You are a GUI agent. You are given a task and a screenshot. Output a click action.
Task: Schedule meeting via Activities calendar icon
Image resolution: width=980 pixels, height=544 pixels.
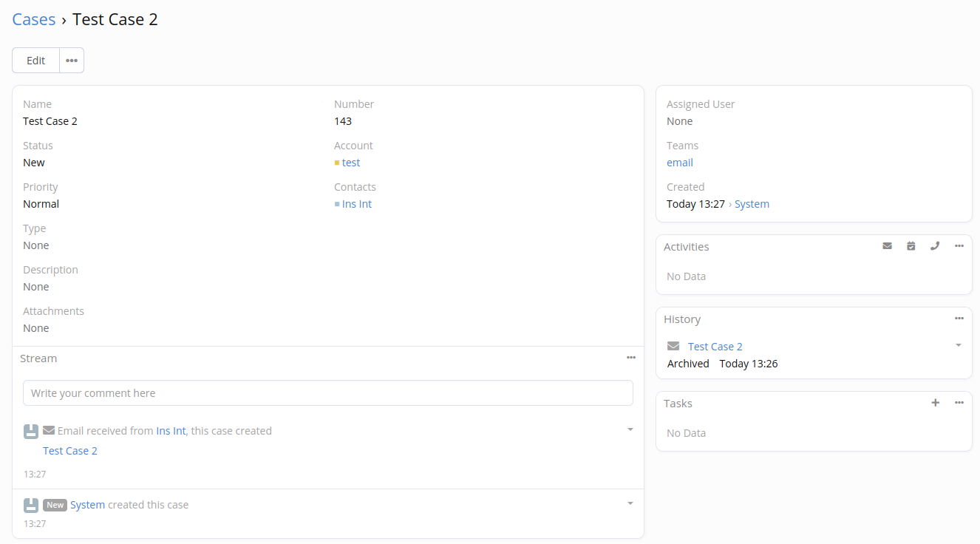coord(911,246)
